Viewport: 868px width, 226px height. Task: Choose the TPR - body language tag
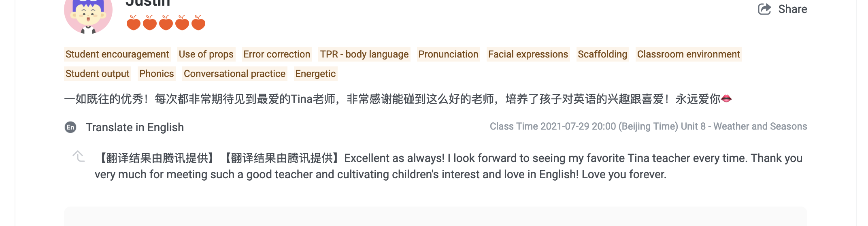[x=364, y=54]
